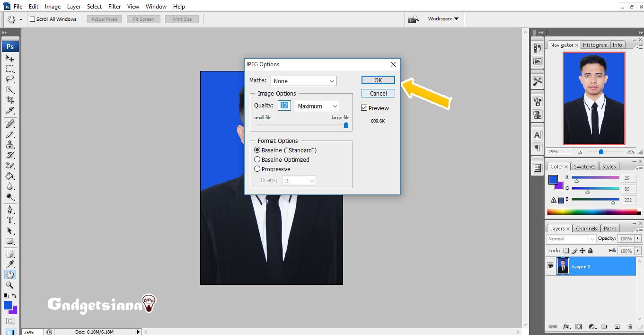Select the Eraser tool
Viewport: 644px width, 335px height.
pyautogui.click(x=10, y=165)
